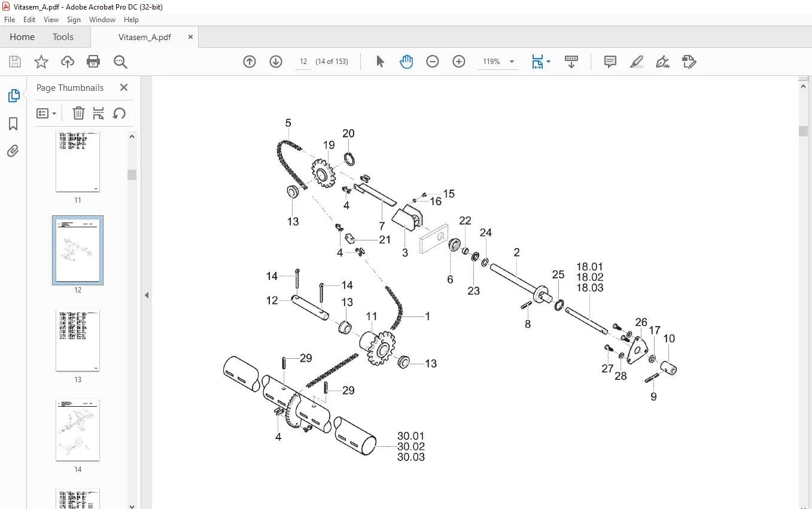
Task: Collapse the navigation pane with the arrow handle
Action: pos(147,295)
